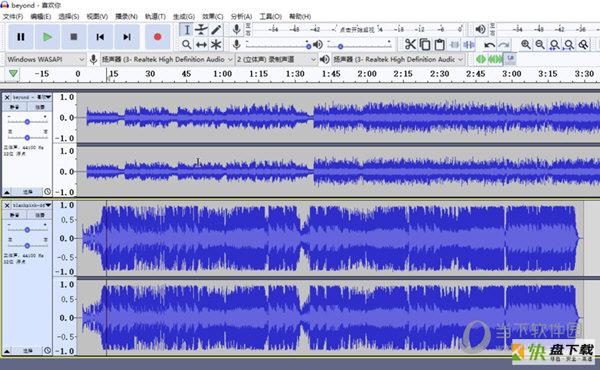Click the recording volume slider

pyautogui.click(x=278, y=46)
